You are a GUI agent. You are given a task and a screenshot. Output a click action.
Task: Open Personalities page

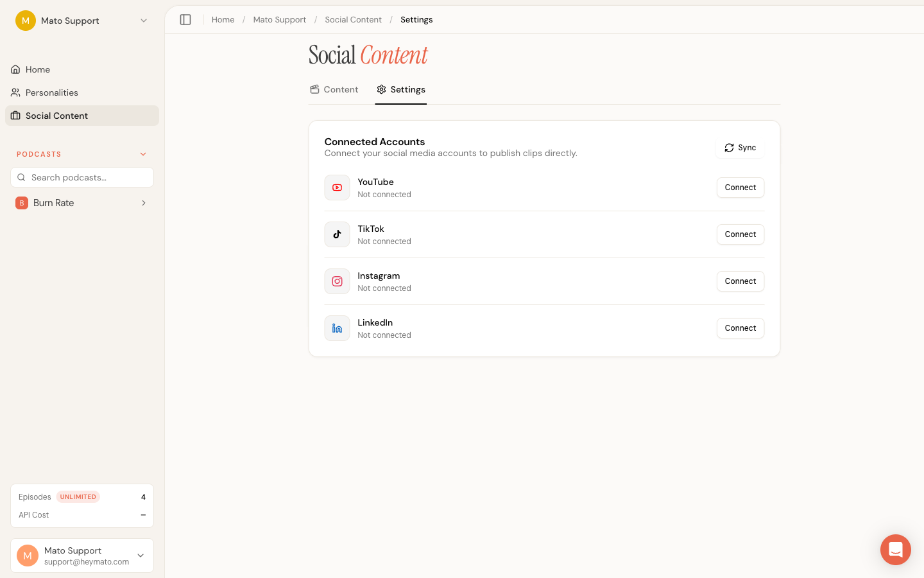(x=82, y=92)
